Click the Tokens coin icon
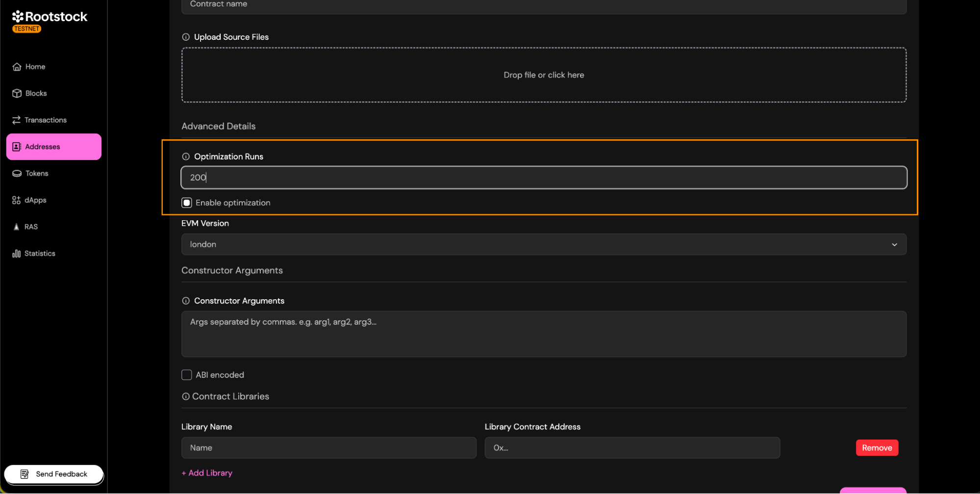Viewport: 980px width, 494px height. point(17,174)
